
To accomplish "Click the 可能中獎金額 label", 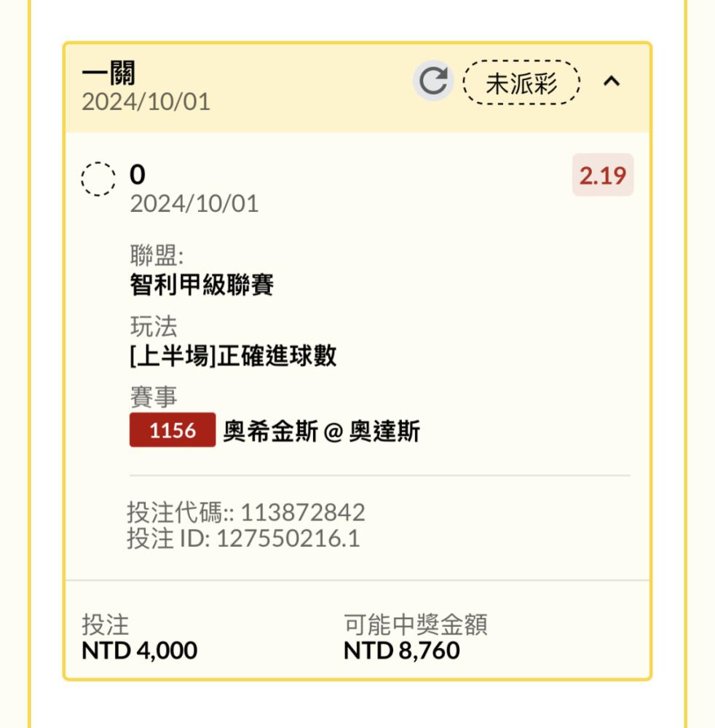I will [x=416, y=624].
